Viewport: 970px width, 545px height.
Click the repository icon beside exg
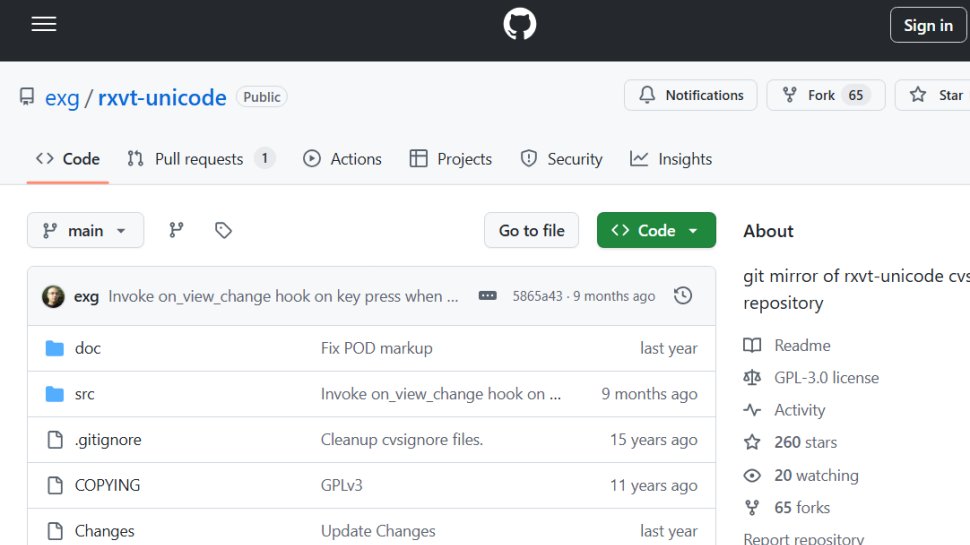[27, 97]
